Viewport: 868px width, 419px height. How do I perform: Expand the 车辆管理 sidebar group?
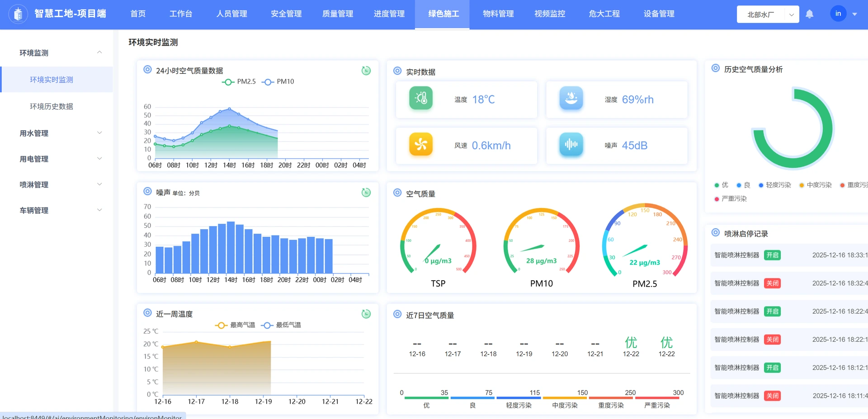[57, 210]
